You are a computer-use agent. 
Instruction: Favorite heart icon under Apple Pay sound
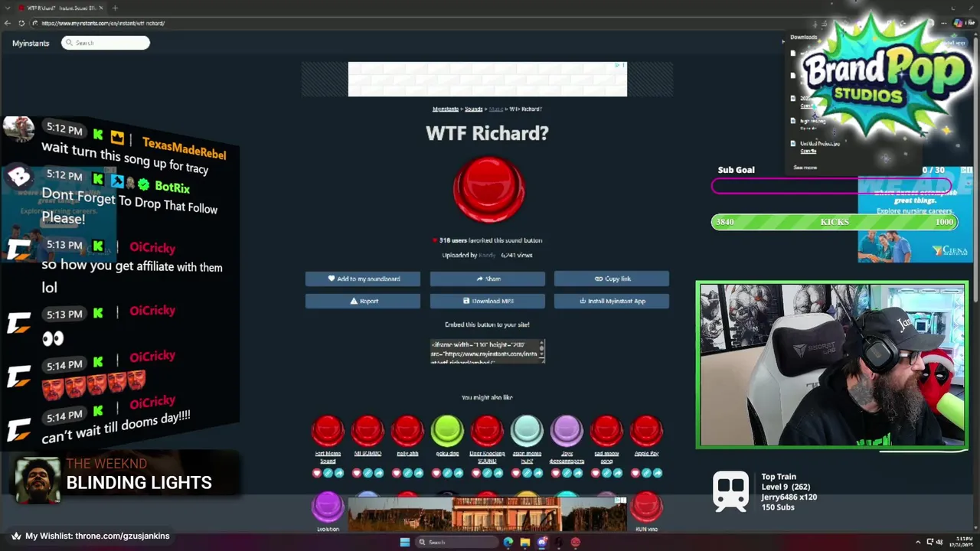[635, 473]
